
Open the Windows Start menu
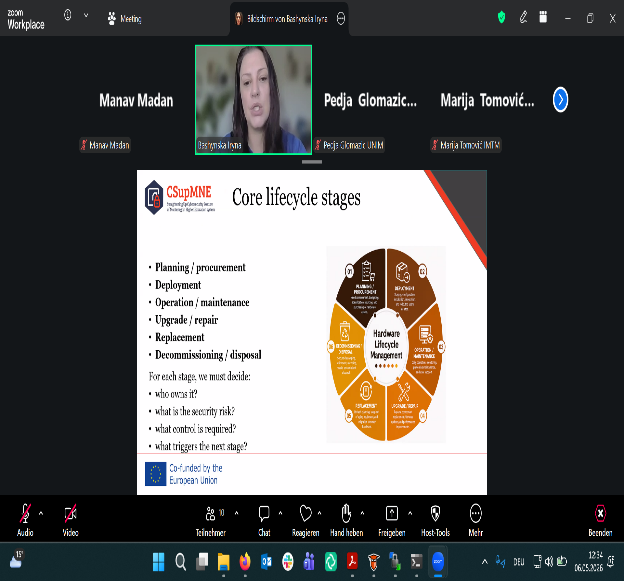(x=159, y=562)
